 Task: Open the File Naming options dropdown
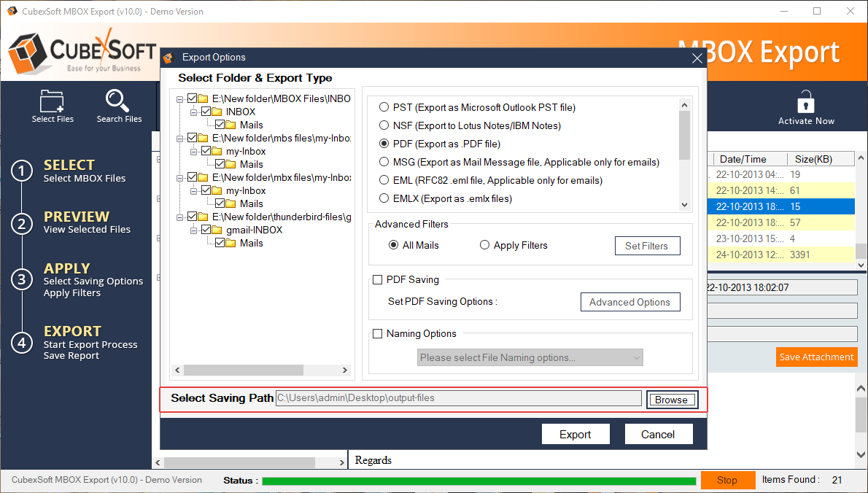(530, 357)
